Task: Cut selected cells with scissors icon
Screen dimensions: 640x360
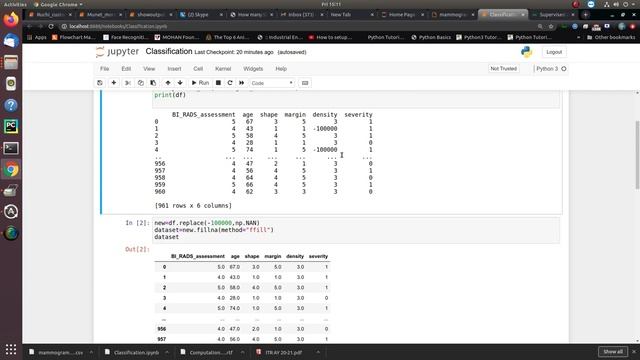Action: click(x=128, y=83)
